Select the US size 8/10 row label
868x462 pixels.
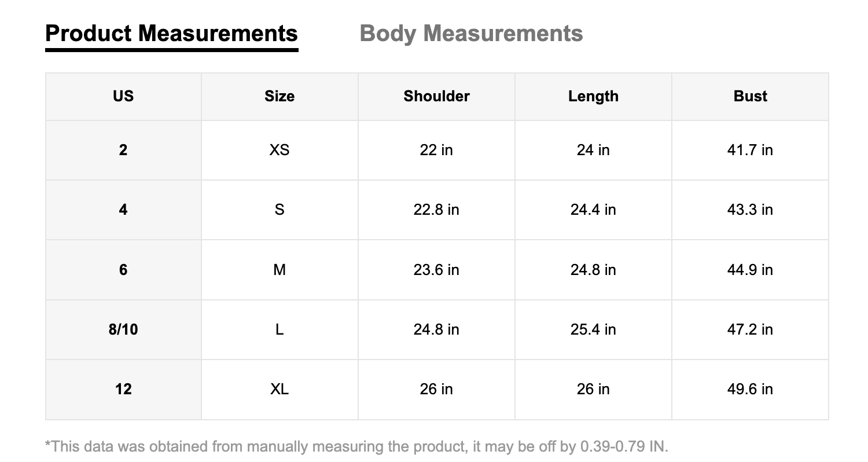click(x=123, y=329)
